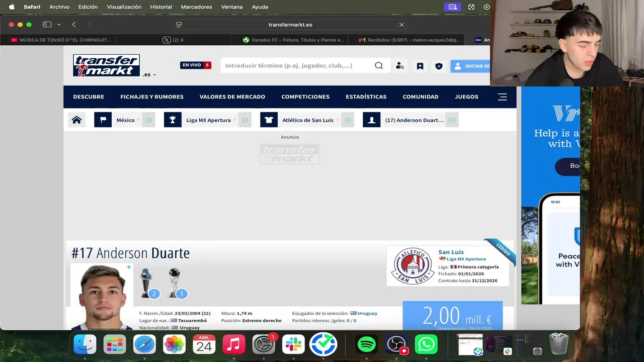
Task: Open Calendar showing 24 in the Dock
Action: coord(204,344)
